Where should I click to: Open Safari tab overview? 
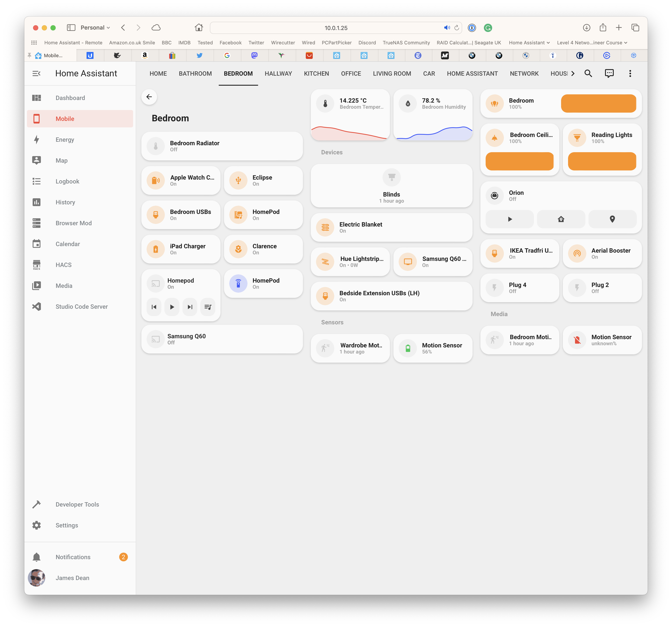(635, 28)
